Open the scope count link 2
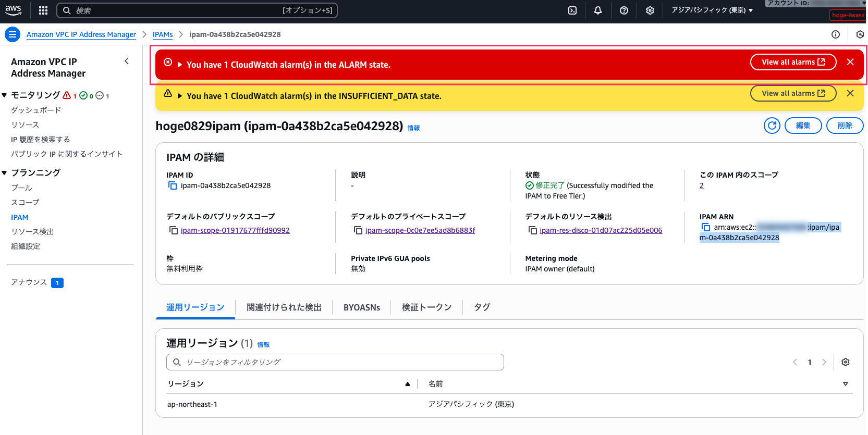Viewport: 868px width, 435px height. click(x=702, y=186)
